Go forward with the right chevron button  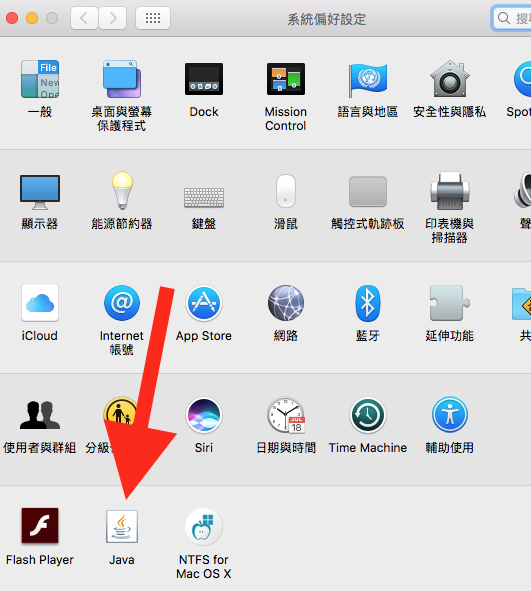tap(113, 18)
